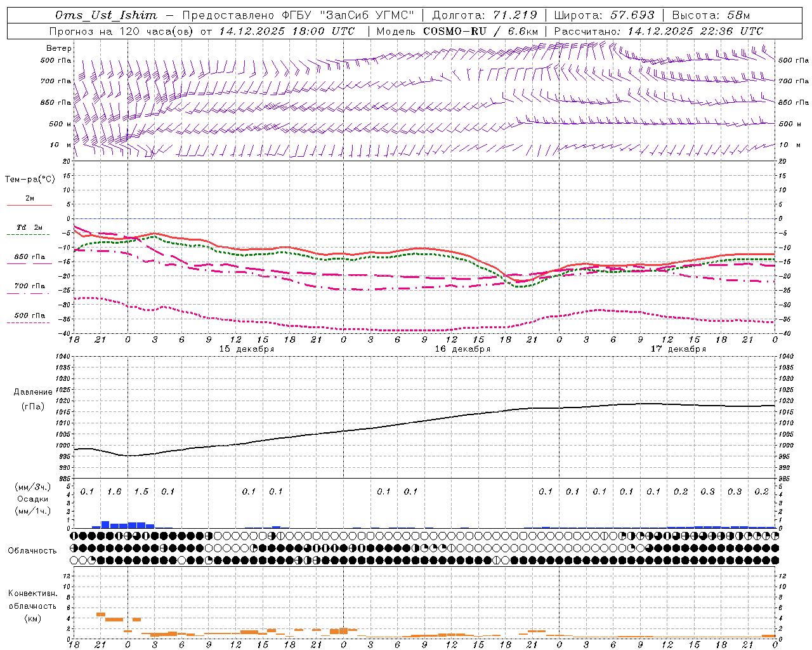Click the Рассчитано: 14.12.2025 22:36 UTC text
The width and height of the screenshot is (812, 650).
pyautogui.click(x=658, y=31)
